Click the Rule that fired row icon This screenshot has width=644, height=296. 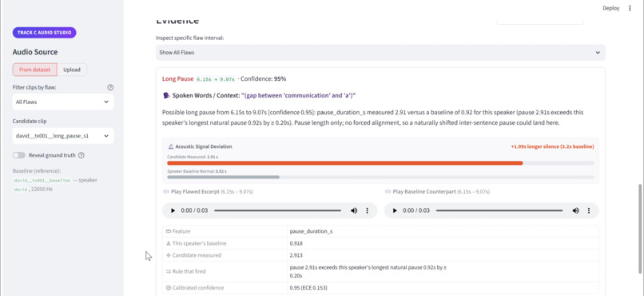169,271
